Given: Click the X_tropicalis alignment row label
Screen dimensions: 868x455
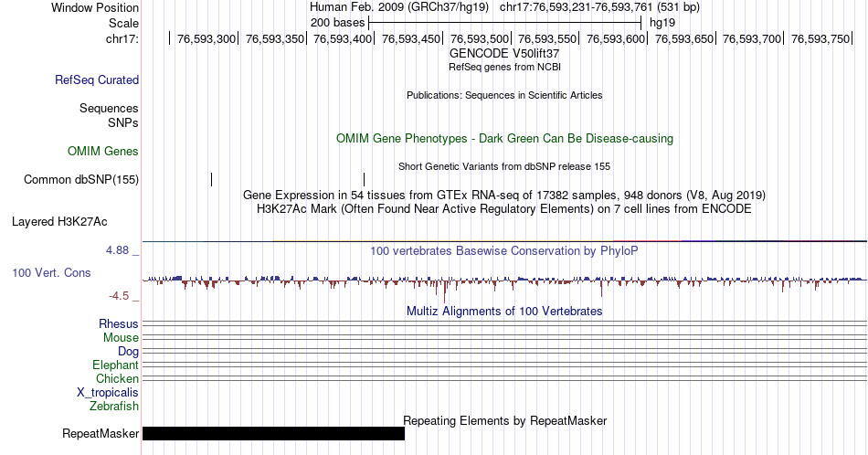Looking at the screenshot, I should pos(108,393).
